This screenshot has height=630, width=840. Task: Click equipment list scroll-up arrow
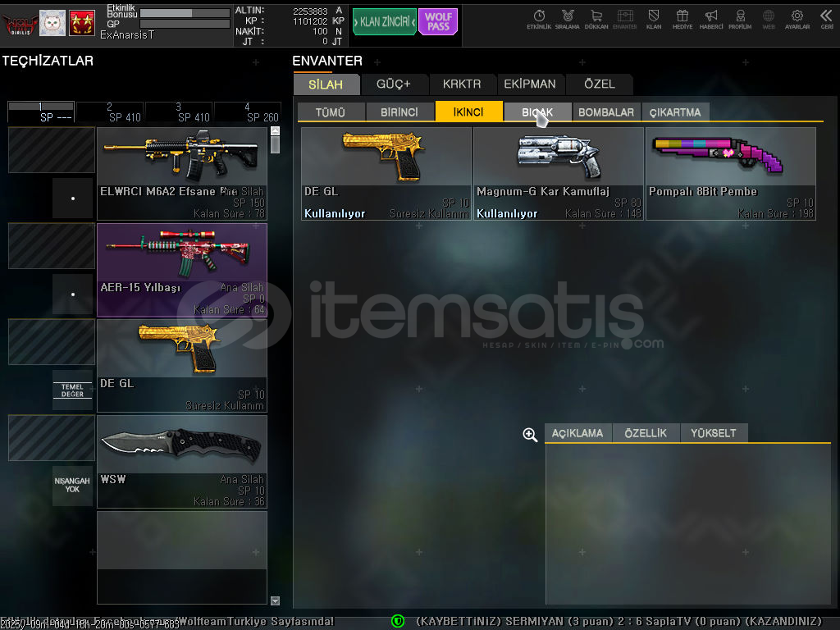[276, 130]
